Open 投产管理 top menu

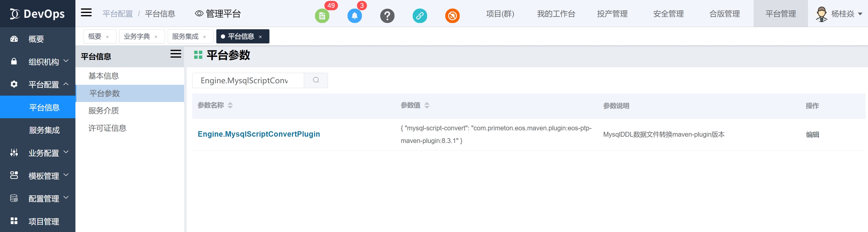click(612, 14)
